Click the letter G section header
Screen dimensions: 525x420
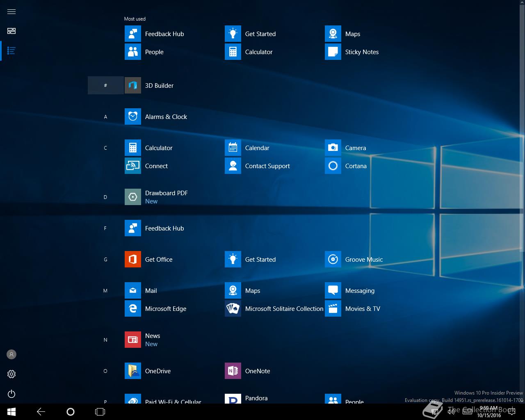tap(105, 259)
